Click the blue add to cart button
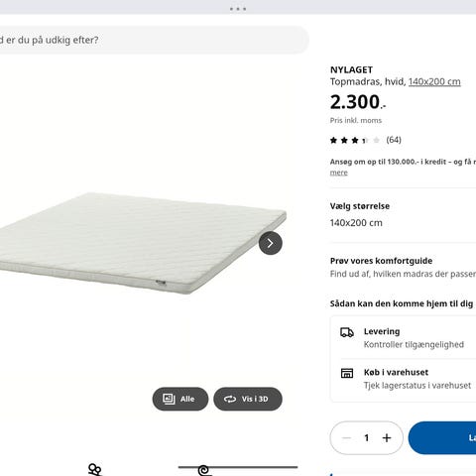Screen dimensions: 476x476 (x=442, y=438)
